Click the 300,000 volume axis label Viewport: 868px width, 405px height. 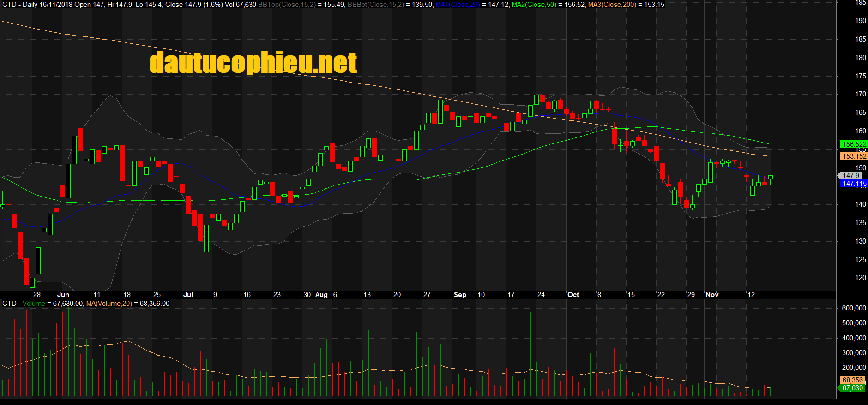pos(854,353)
